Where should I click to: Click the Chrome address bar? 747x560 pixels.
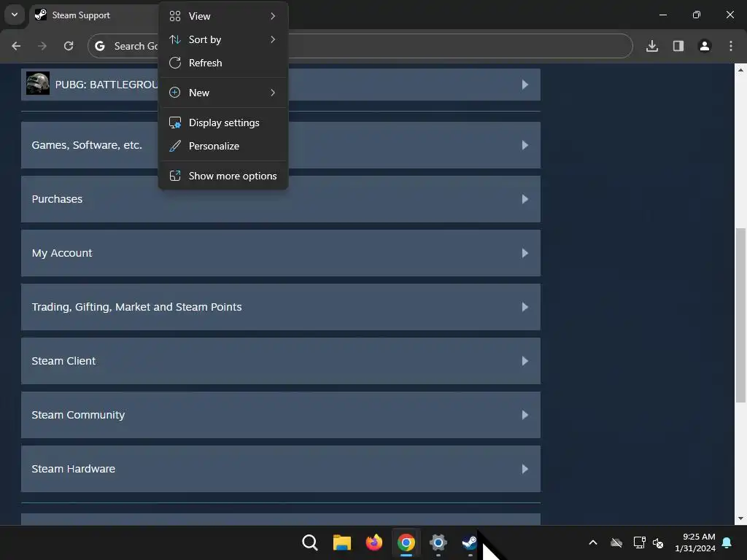coord(360,46)
